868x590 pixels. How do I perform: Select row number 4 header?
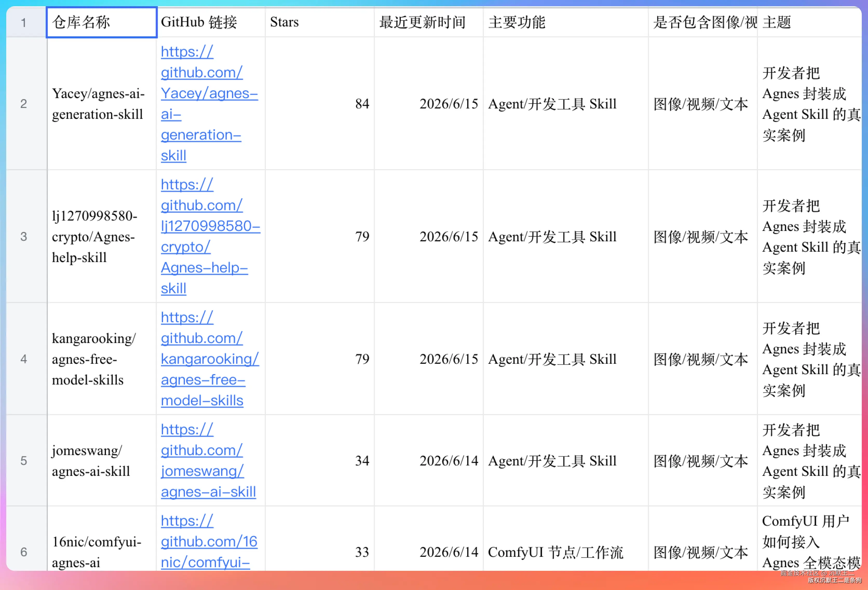[x=26, y=359]
